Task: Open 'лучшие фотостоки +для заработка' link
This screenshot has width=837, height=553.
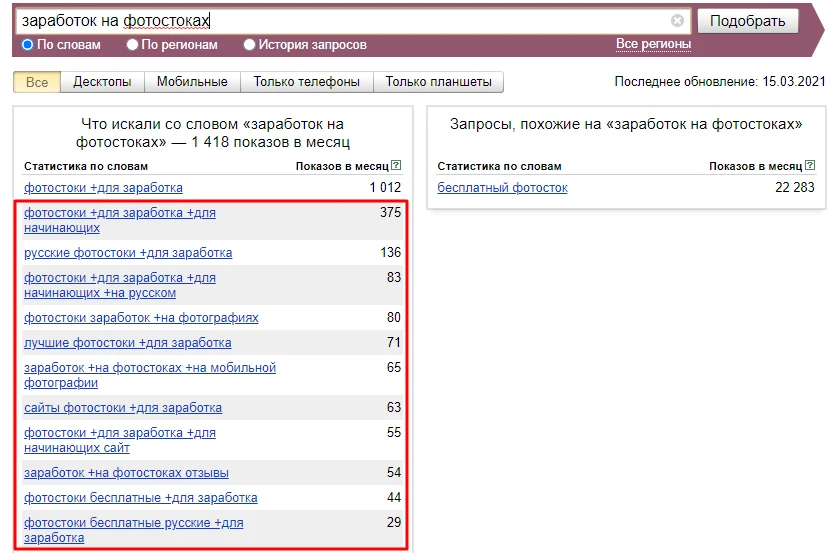Action: [128, 343]
